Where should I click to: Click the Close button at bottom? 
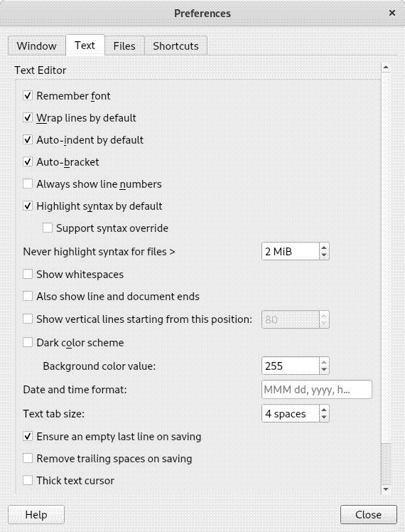(368, 515)
